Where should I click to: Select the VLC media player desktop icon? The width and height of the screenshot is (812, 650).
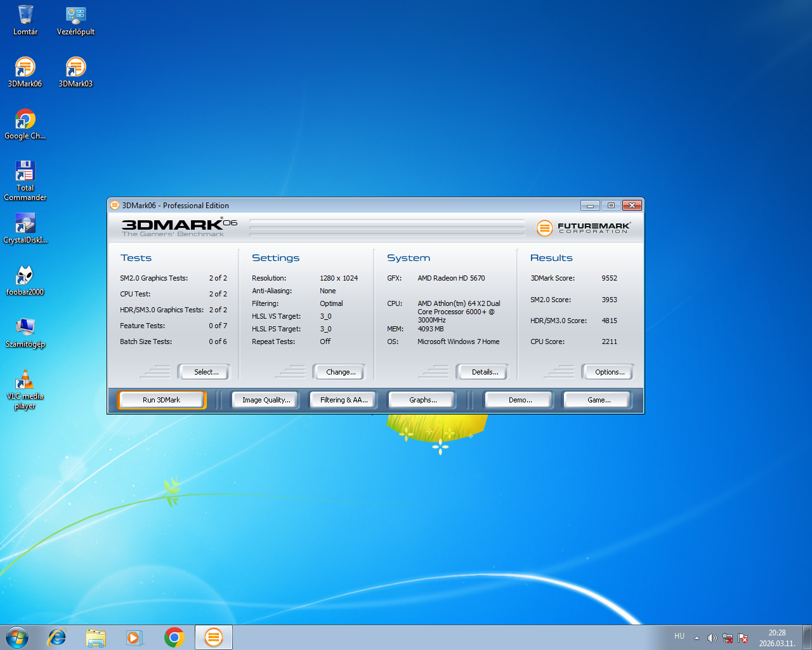25,389
